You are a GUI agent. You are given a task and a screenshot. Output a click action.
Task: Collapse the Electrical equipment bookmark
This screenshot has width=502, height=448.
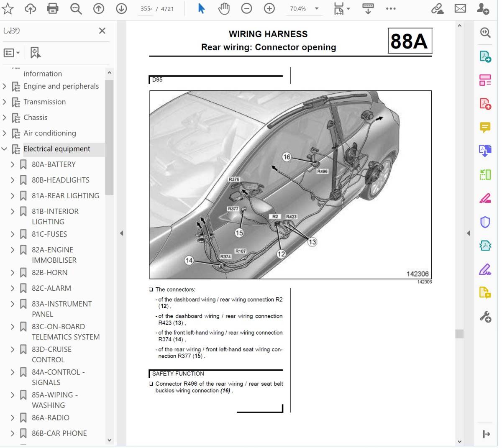pos(5,149)
